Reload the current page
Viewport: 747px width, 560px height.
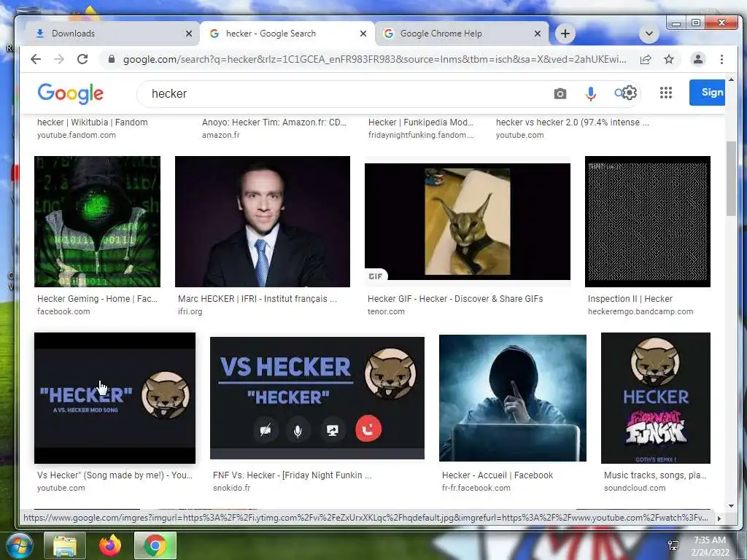(x=82, y=59)
